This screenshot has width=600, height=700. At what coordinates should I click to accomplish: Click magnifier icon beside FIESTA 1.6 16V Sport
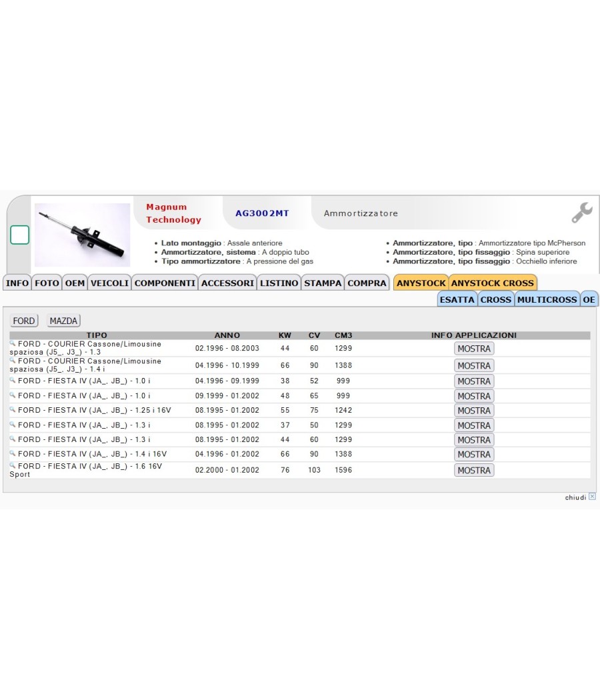point(13,465)
